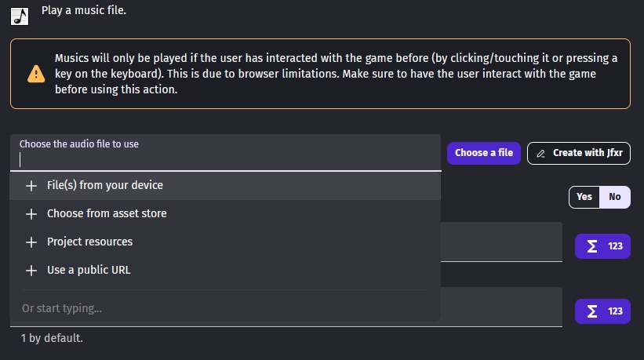The width and height of the screenshot is (644, 360).
Task: Select File(s) from your device option
Action: (105, 186)
